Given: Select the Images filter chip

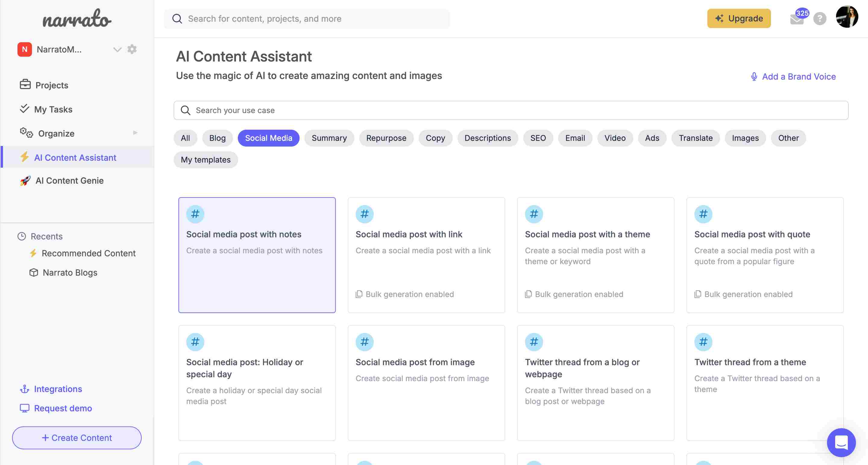Looking at the screenshot, I should pyautogui.click(x=745, y=138).
